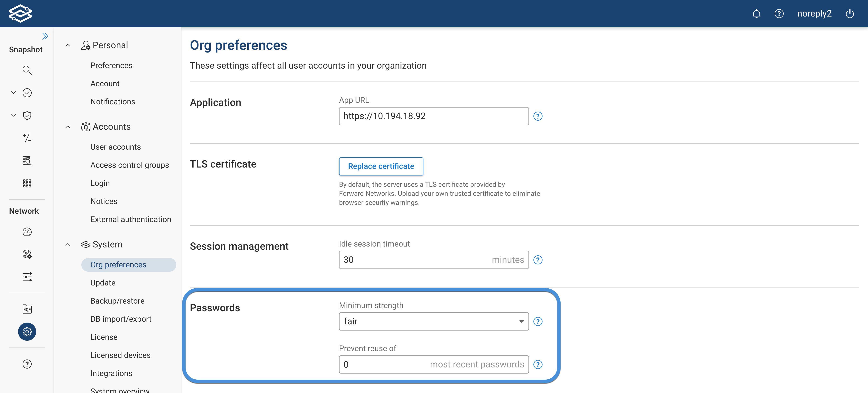The width and height of the screenshot is (868, 393).
Task: Open the Network dashboard gauge icon
Action: pyautogui.click(x=27, y=232)
